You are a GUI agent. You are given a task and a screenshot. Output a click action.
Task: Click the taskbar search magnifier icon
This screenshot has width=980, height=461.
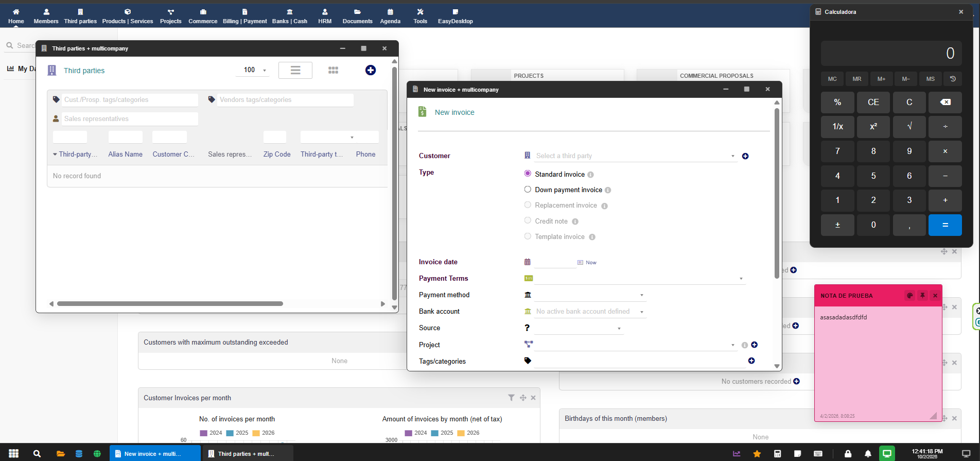tap(37, 454)
